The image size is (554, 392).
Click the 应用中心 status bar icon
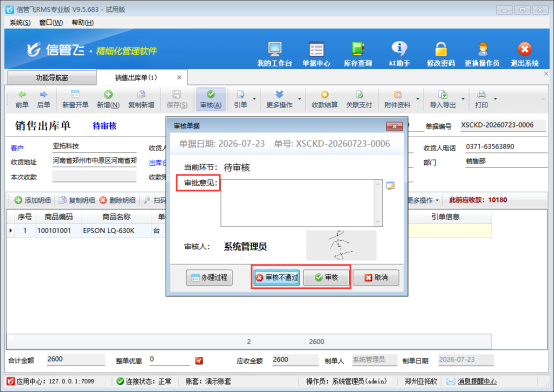click(x=11, y=381)
